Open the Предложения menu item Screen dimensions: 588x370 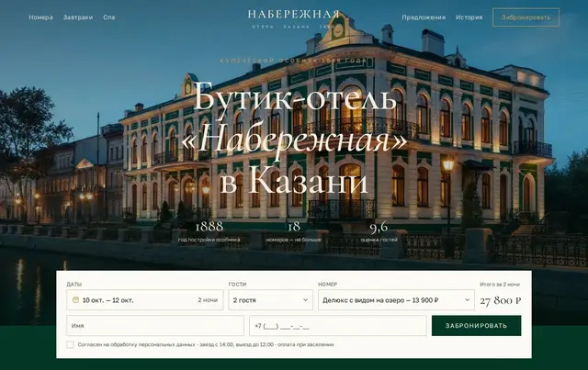424,17
